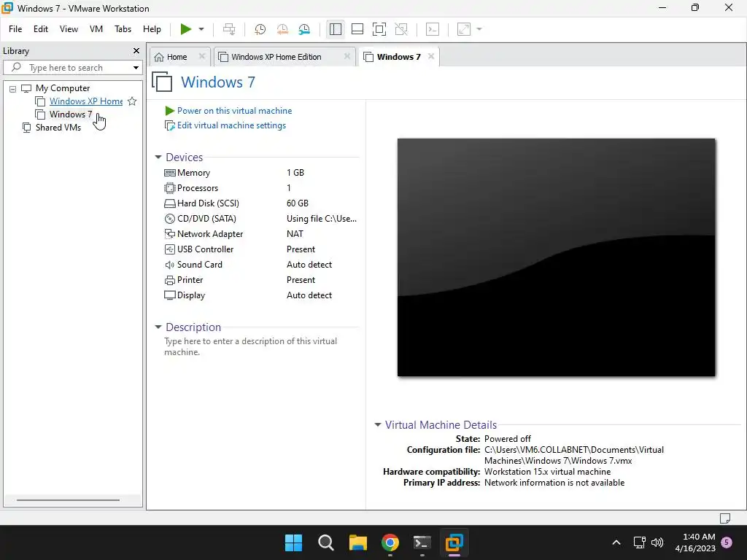Open the File menu
Image resolution: width=747 pixels, height=560 pixels.
[15, 29]
